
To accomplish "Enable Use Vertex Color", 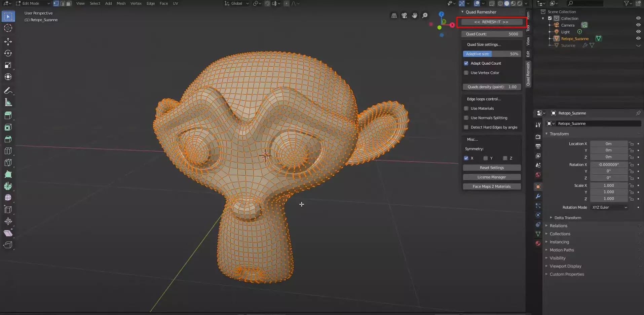I will (x=466, y=73).
